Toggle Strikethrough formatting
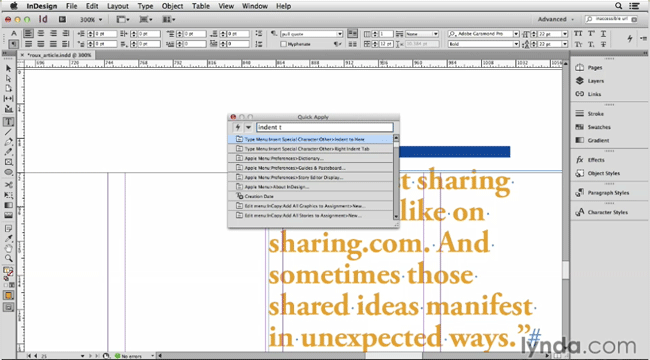The image size is (650, 360). pos(603,44)
